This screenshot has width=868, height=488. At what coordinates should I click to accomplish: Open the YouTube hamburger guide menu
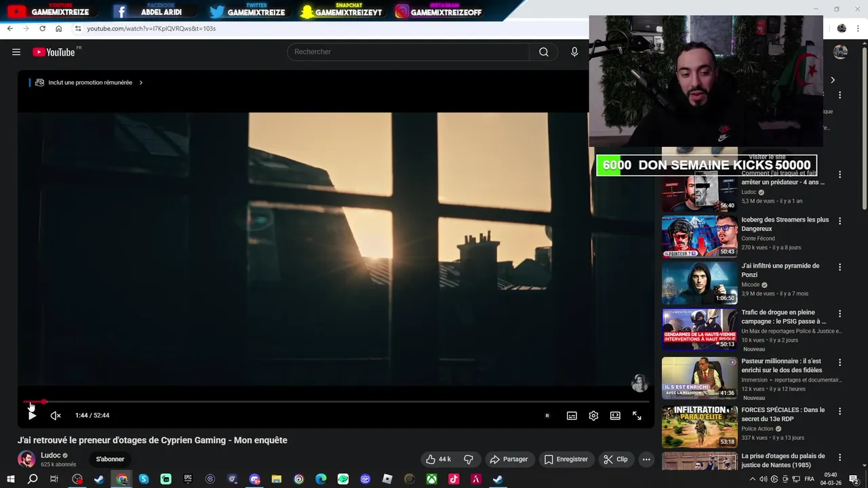click(x=16, y=52)
